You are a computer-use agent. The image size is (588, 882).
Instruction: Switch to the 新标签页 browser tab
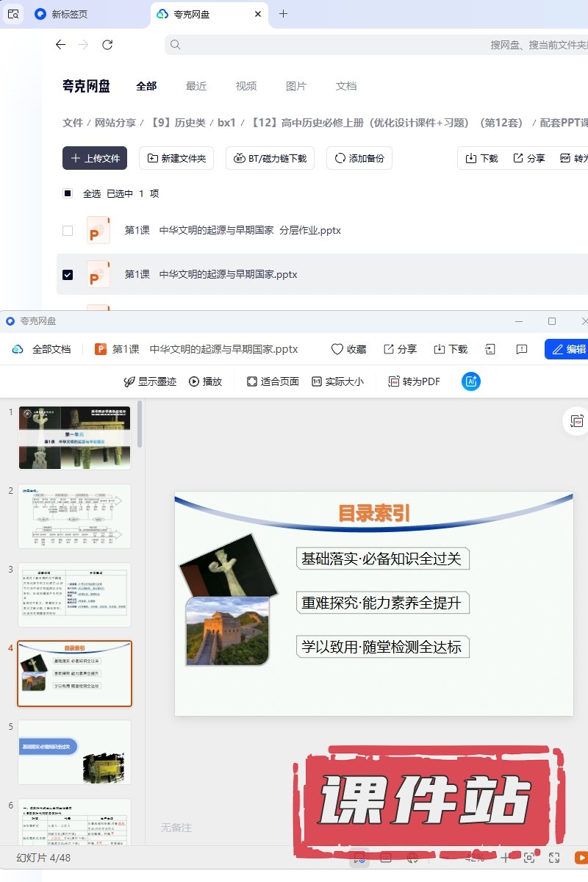(x=69, y=14)
